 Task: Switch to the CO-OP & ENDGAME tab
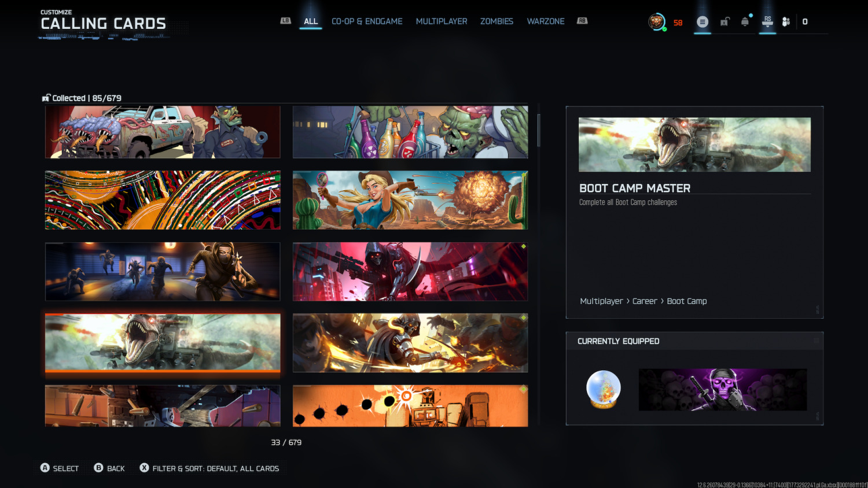(x=367, y=21)
